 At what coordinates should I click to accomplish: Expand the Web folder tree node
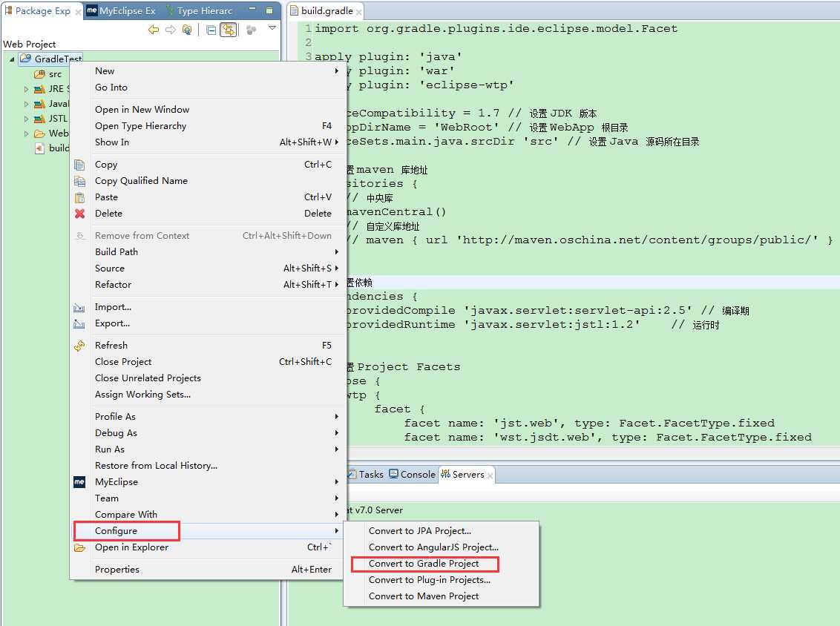coord(26,134)
